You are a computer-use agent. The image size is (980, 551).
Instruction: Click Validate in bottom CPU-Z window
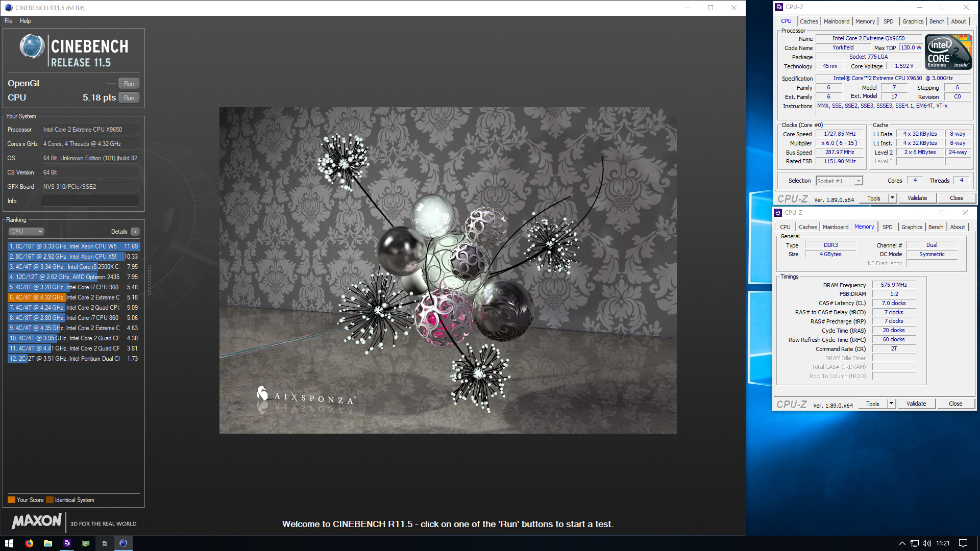pyautogui.click(x=916, y=404)
